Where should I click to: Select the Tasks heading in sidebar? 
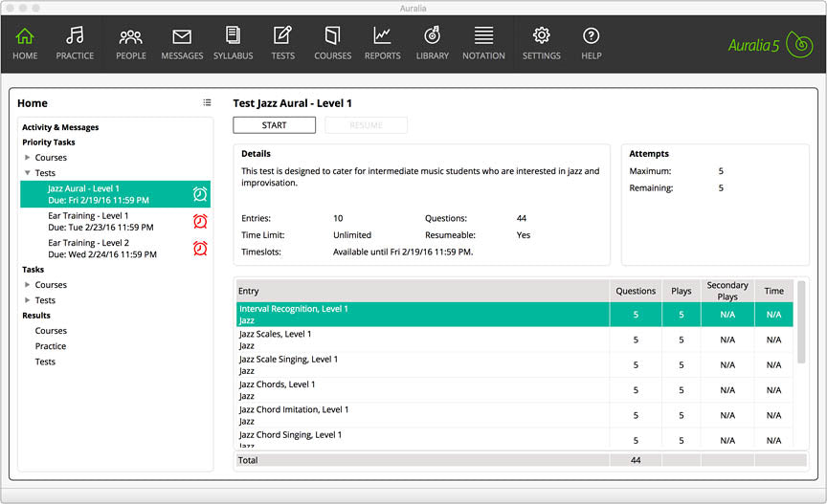click(33, 269)
